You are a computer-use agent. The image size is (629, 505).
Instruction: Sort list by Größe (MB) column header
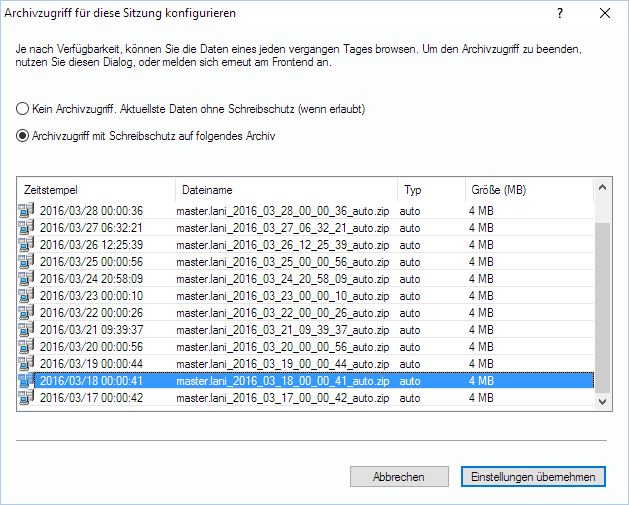(529, 190)
